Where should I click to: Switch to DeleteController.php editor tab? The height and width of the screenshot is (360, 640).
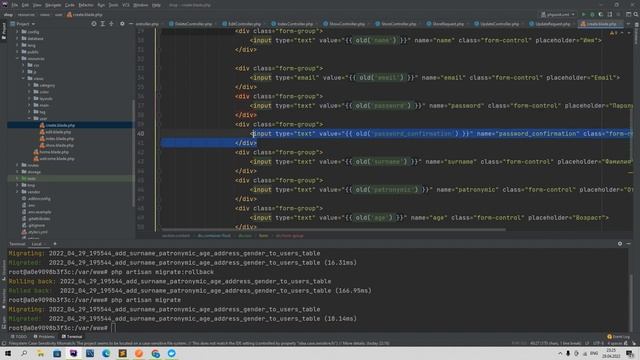191,24
